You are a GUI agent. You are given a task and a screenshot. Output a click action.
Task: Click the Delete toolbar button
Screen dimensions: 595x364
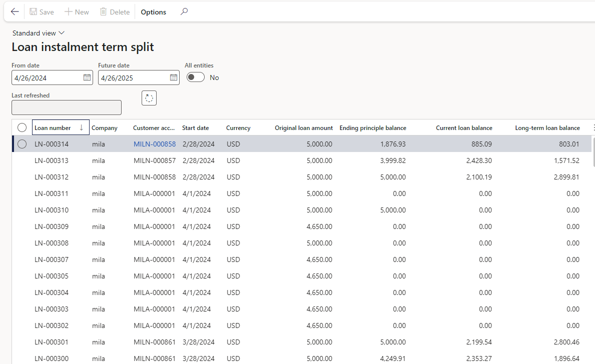tap(115, 12)
